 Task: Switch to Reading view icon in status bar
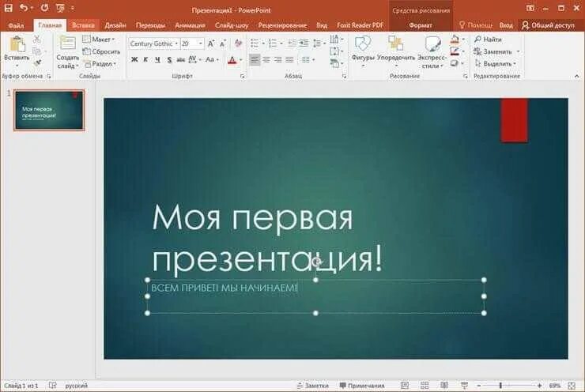[444, 386]
